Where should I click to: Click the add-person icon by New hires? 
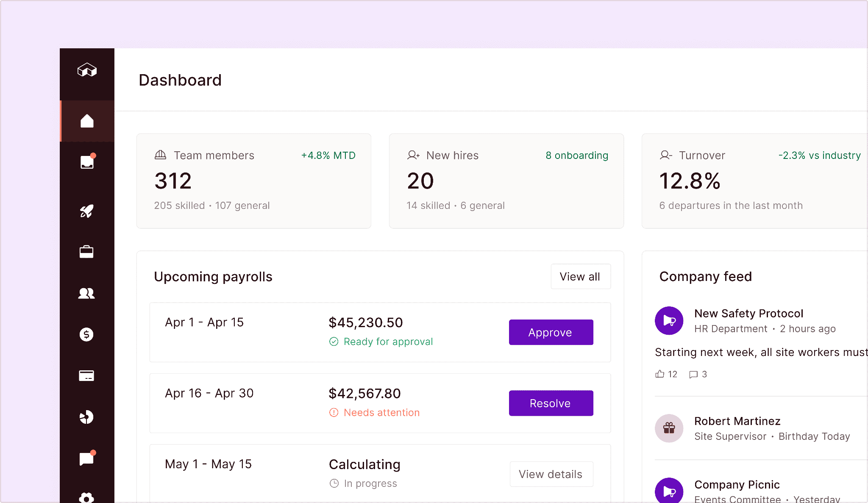413,155
